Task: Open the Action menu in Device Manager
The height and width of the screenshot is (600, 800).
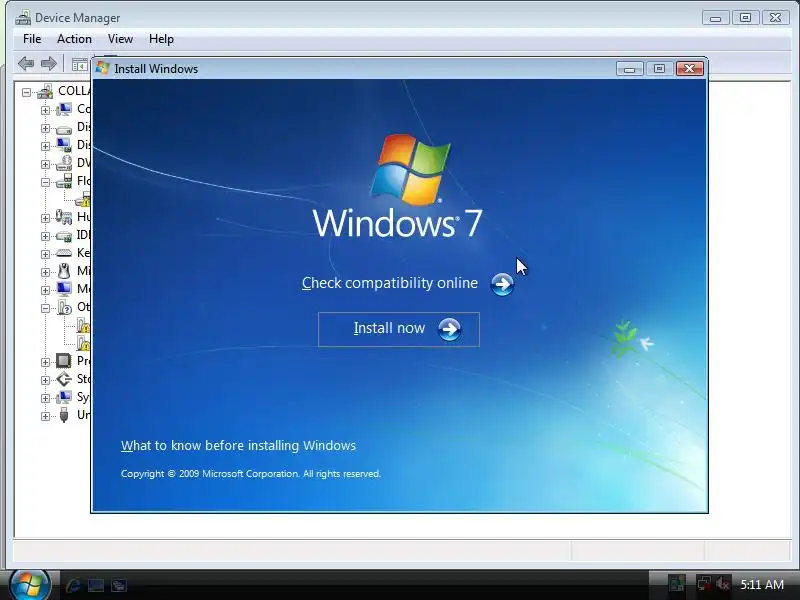Action: pyautogui.click(x=74, y=39)
